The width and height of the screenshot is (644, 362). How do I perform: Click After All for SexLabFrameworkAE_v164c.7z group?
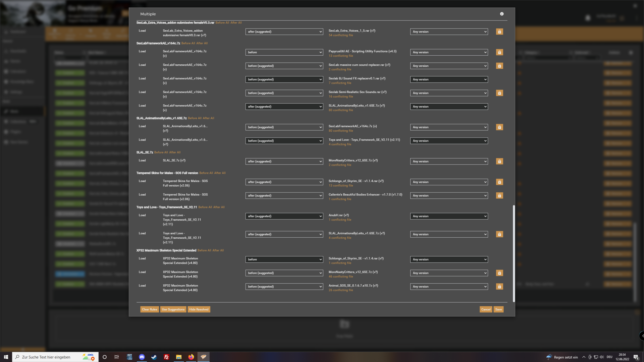click(x=202, y=43)
